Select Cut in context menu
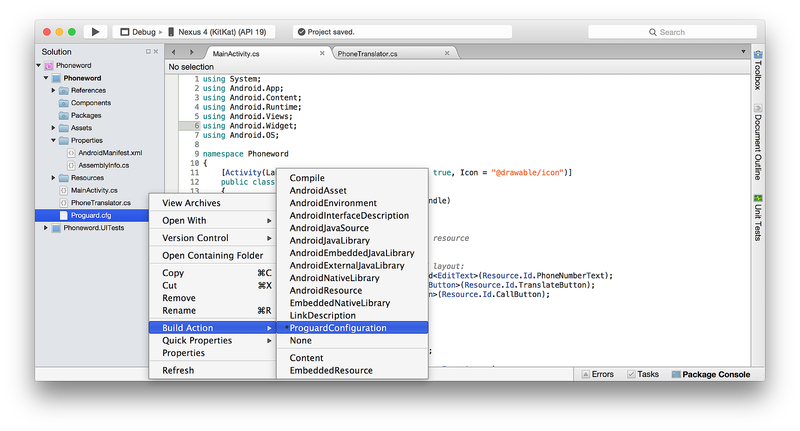 pos(212,286)
